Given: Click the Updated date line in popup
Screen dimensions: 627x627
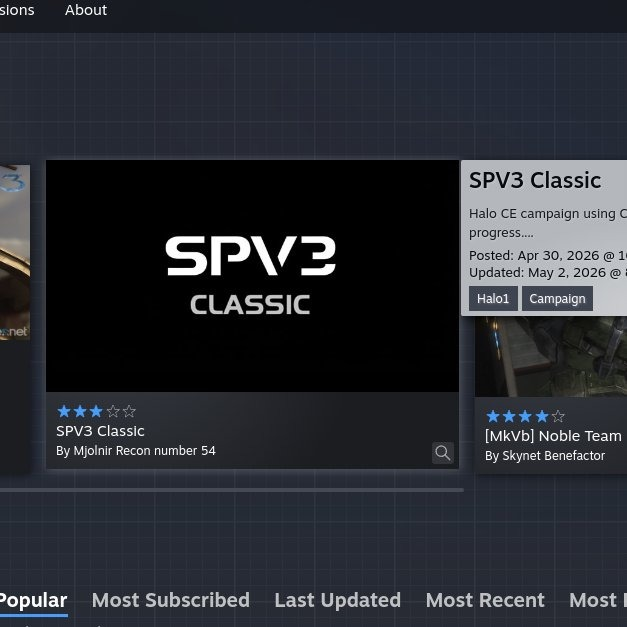Looking at the screenshot, I should 548,272.
